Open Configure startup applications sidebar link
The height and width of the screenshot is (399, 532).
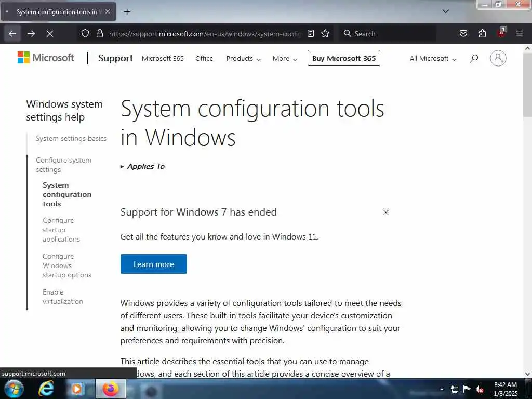[x=61, y=230]
